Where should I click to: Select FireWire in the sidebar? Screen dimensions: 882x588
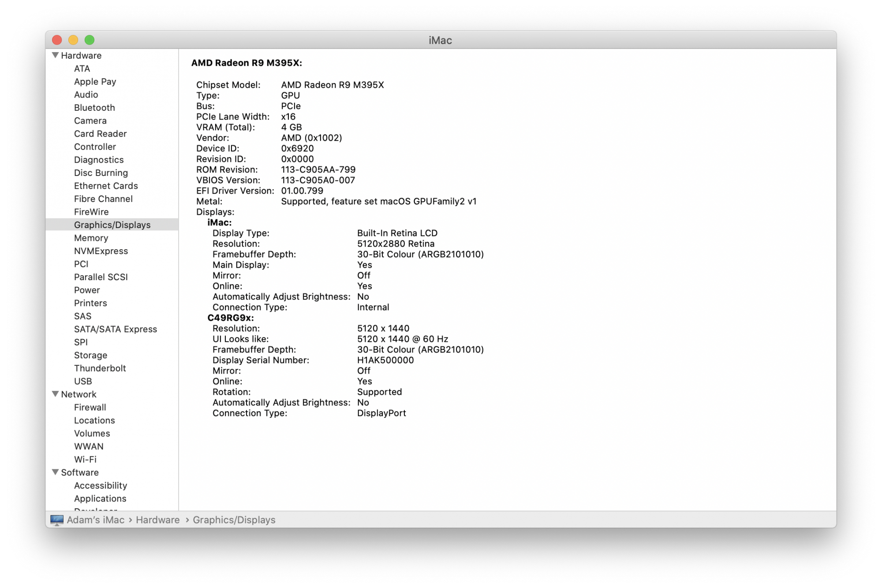[91, 212]
